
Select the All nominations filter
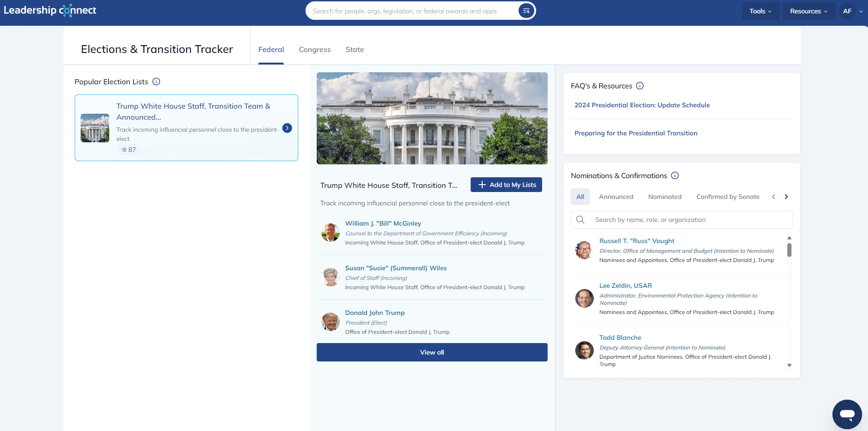[x=580, y=197]
